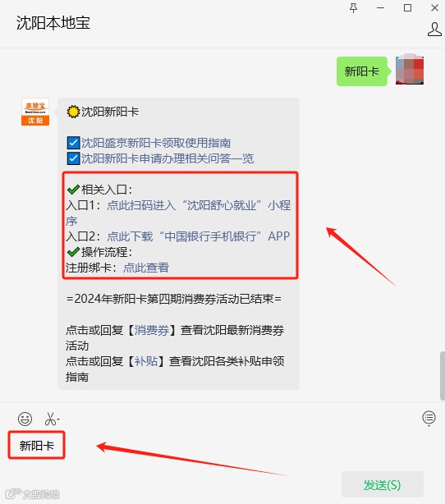
Task: Open the chat profile person icon
Action: [x=434, y=30]
